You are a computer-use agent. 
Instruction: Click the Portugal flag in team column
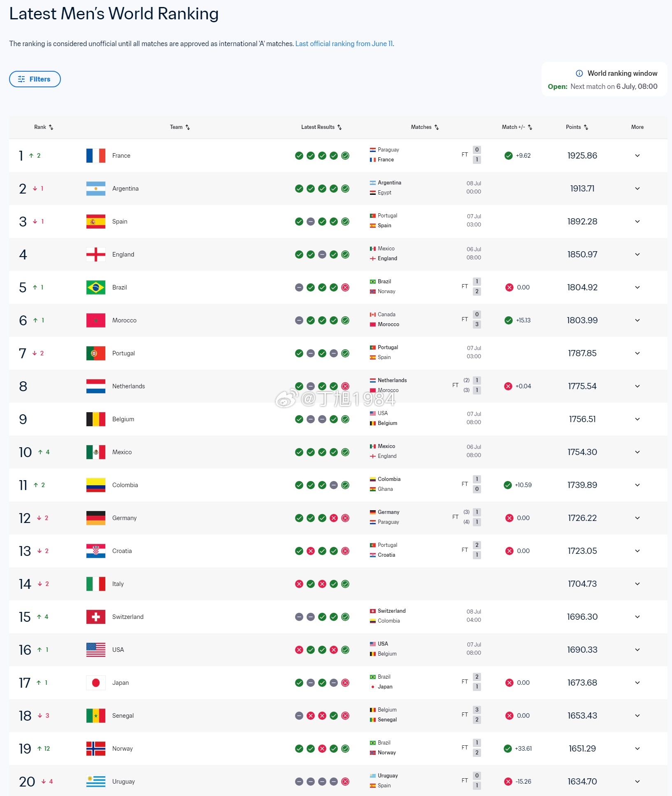point(96,353)
